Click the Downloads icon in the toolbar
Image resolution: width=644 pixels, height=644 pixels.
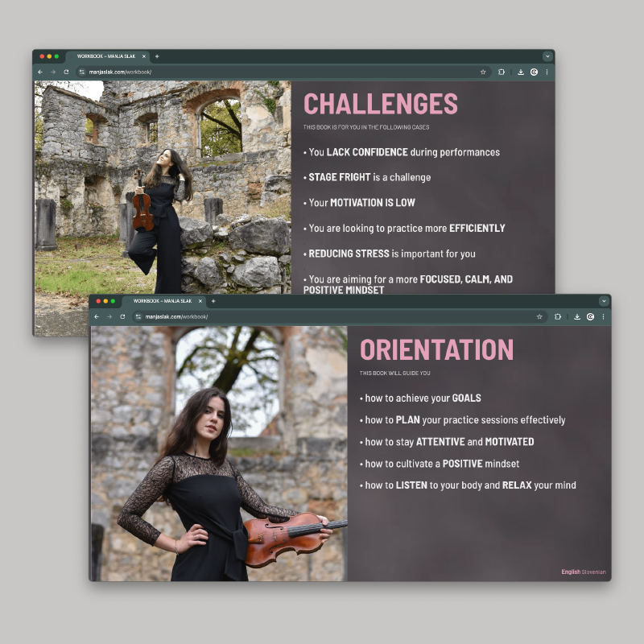pyautogui.click(x=577, y=316)
